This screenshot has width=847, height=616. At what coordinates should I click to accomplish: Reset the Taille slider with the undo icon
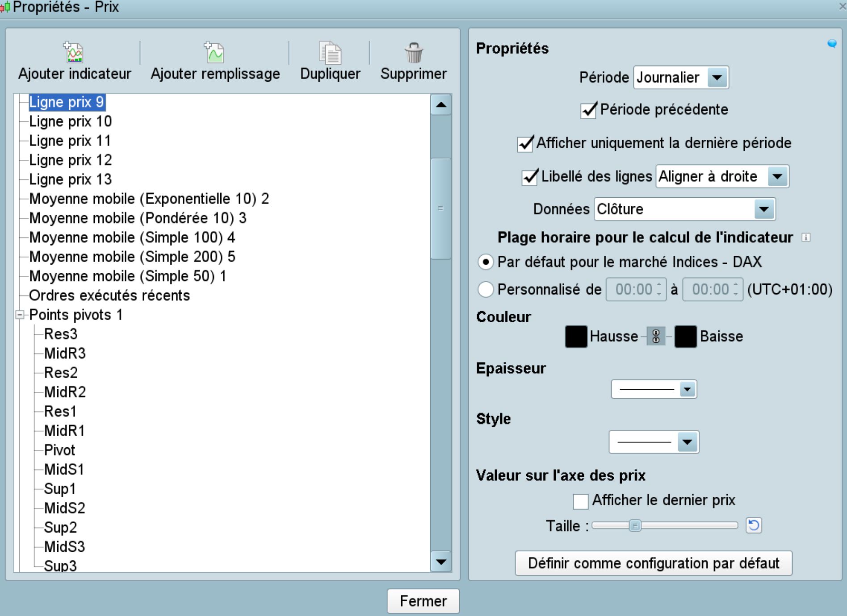pyautogui.click(x=754, y=525)
